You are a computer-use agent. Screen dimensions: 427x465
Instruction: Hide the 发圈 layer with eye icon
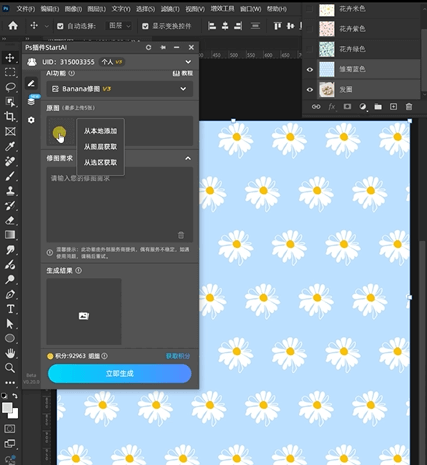310,89
